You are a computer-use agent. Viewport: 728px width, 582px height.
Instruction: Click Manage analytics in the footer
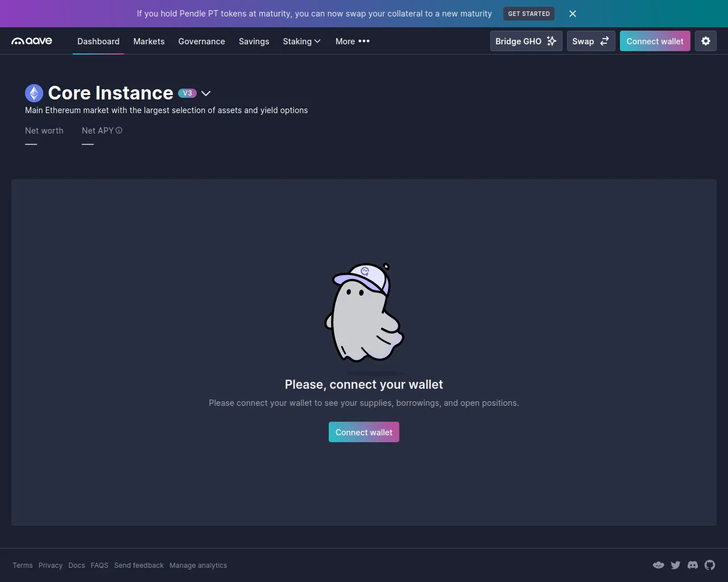(x=198, y=566)
